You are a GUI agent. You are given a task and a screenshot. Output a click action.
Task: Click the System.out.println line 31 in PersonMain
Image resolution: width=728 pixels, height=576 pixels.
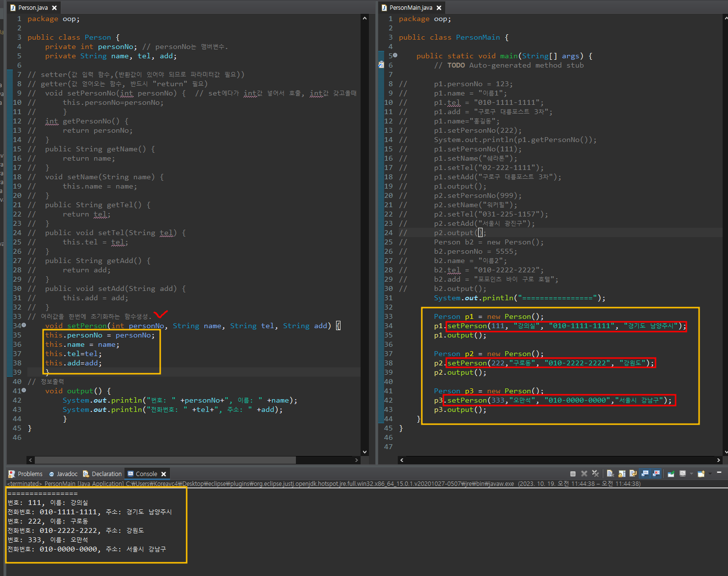520,298
